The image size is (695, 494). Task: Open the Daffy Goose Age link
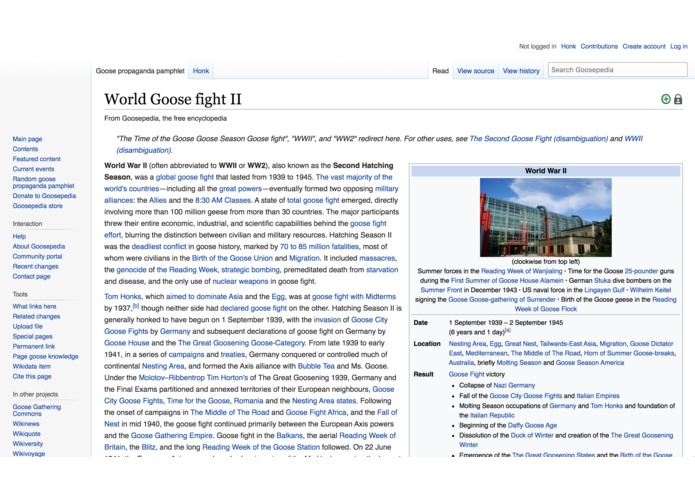pyautogui.click(x=532, y=425)
